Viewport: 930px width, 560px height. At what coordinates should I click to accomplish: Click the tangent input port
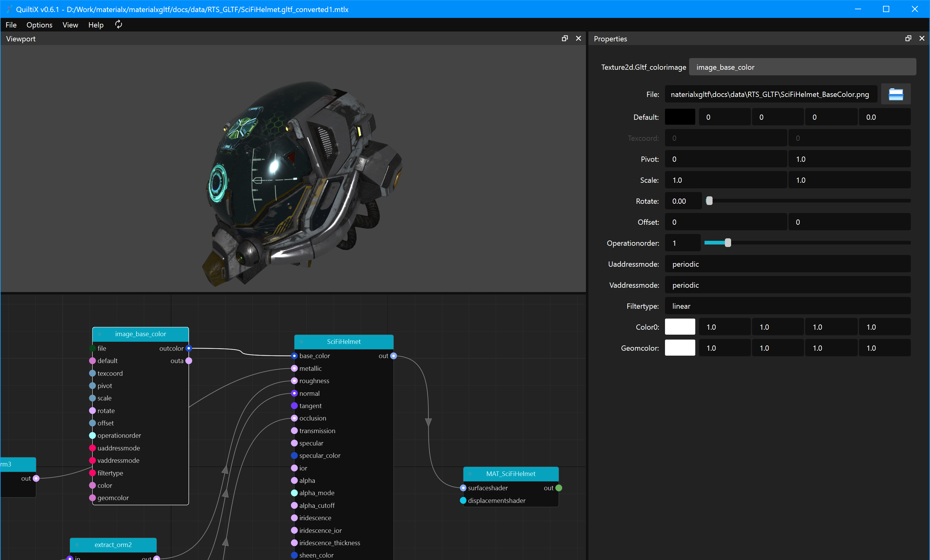294,406
